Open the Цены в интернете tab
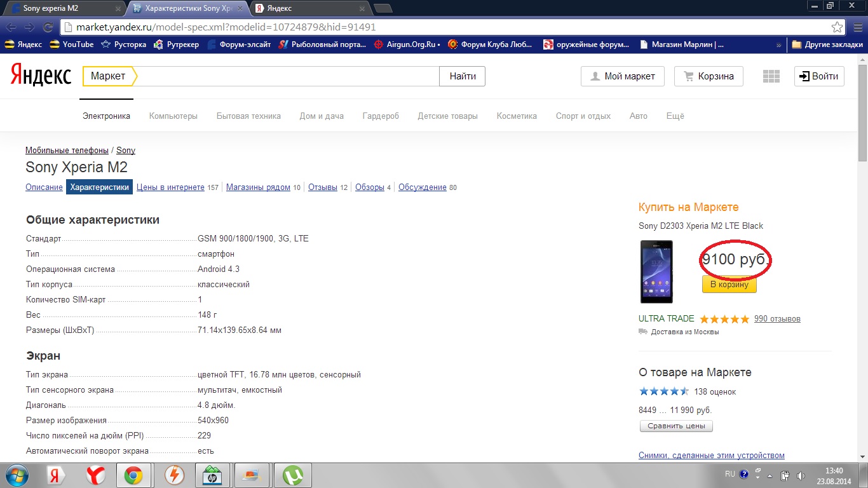This screenshot has height=488, width=868. 170,187
